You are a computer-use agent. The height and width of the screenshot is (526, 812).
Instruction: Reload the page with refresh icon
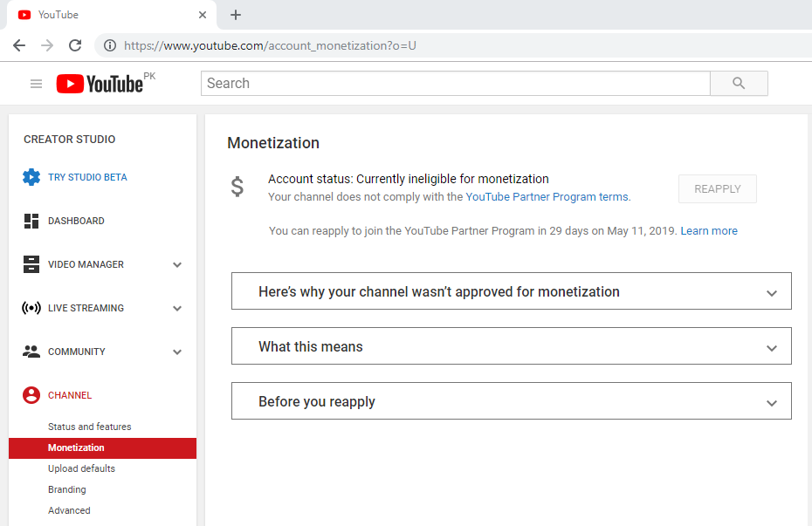pyautogui.click(x=75, y=45)
